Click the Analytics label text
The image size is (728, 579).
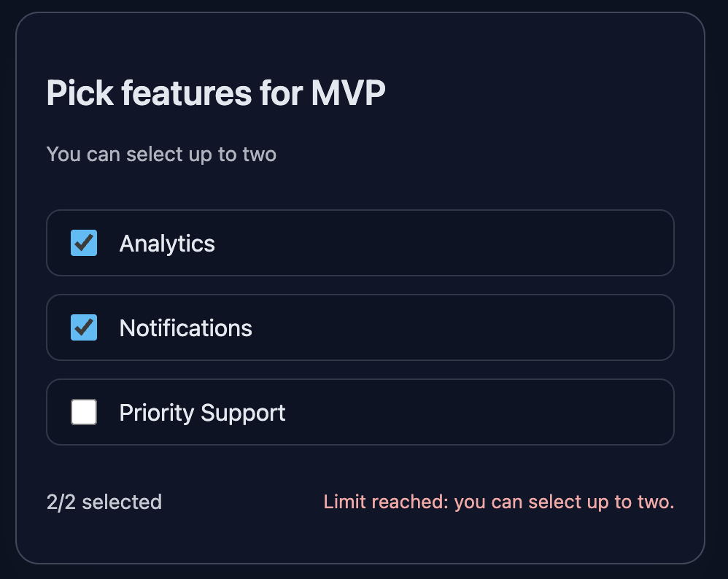(x=167, y=244)
